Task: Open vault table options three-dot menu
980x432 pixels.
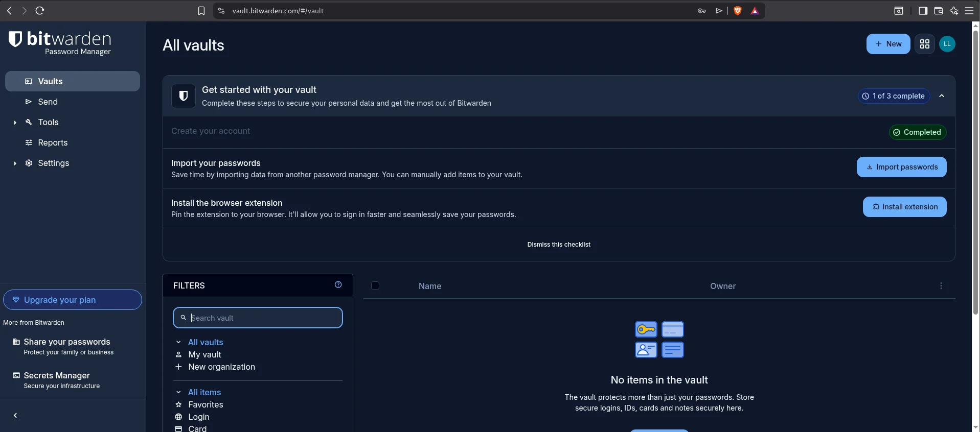Action: [941, 286]
